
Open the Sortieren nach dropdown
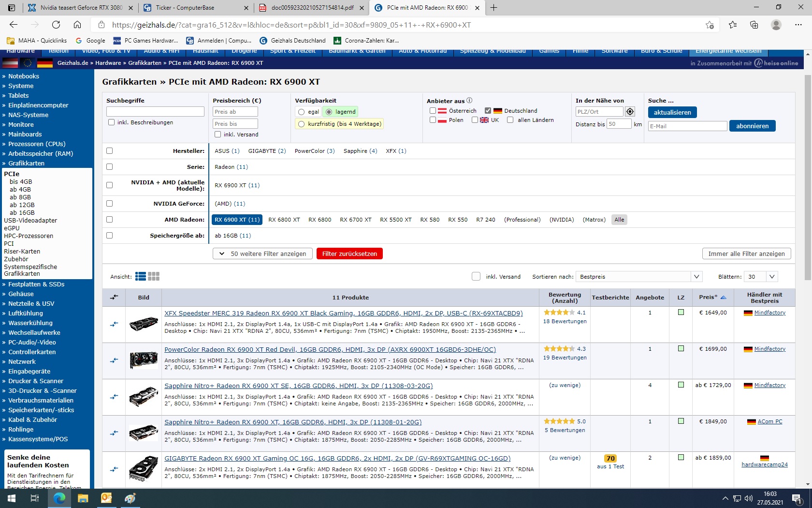coord(638,277)
